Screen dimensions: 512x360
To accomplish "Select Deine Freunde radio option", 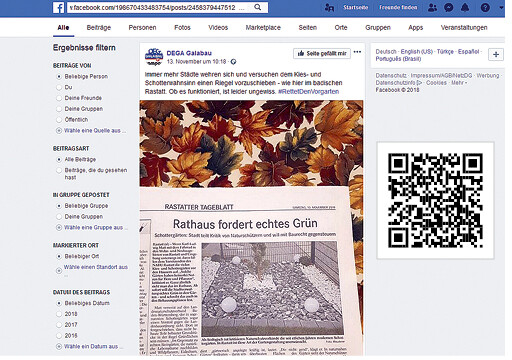I will click(x=59, y=98).
